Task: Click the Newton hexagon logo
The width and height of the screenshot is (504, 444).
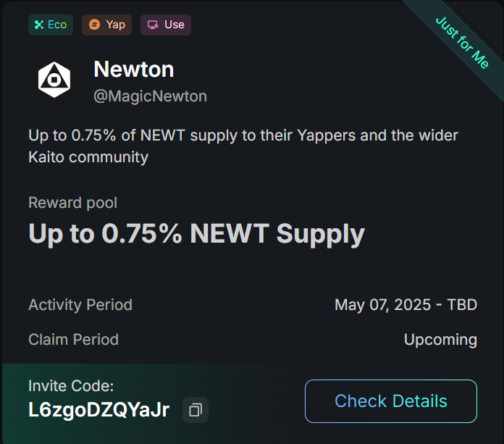Action: (54, 80)
